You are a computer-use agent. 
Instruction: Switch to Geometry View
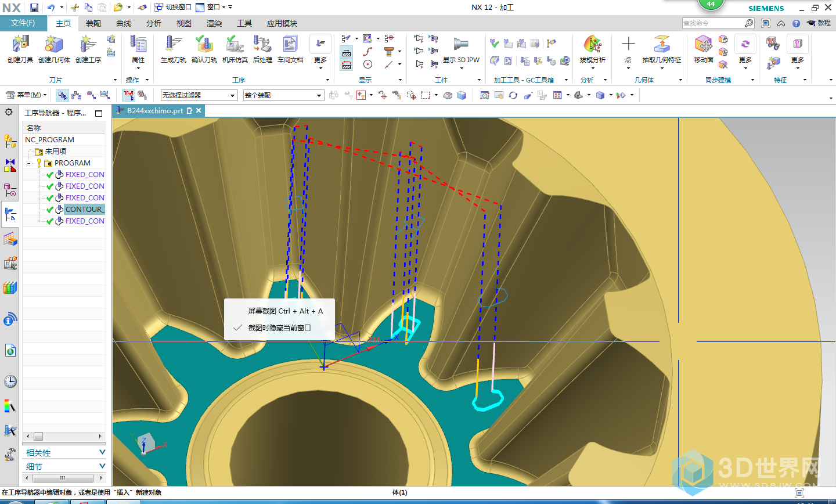[x=91, y=95]
